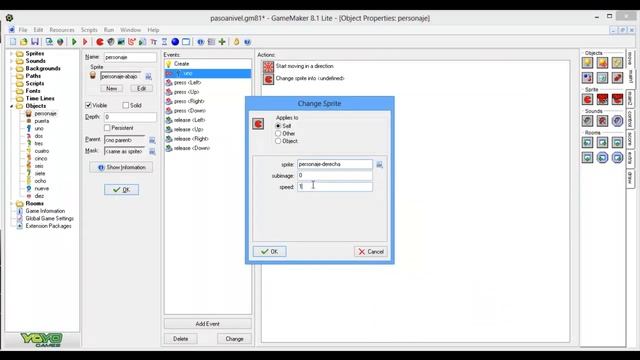Switch to the move actions tab

630,58
